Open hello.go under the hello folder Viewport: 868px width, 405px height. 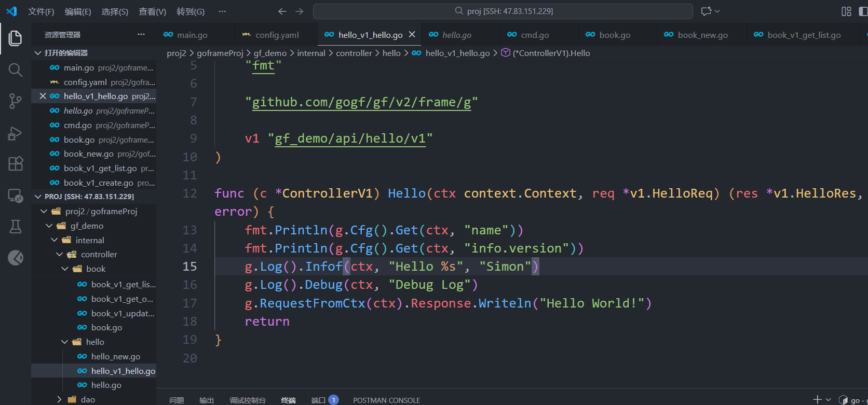[106, 385]
